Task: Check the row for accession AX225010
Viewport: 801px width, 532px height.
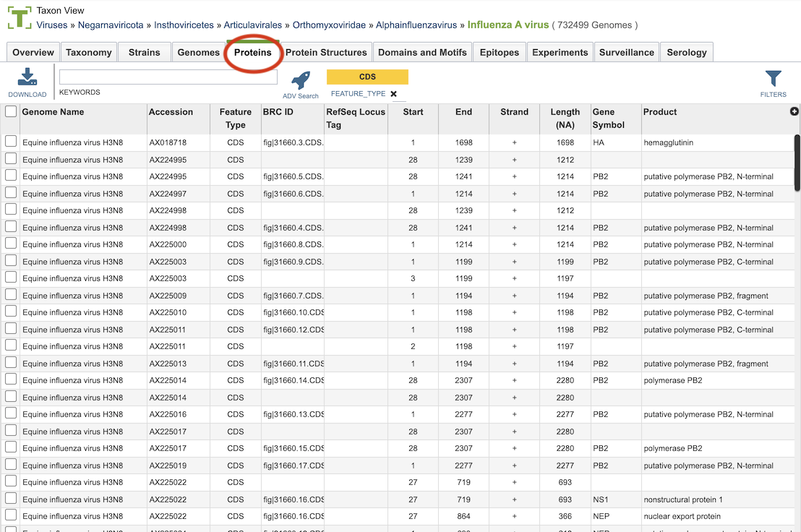Action: pyautogui.click(x=11, y=312)
